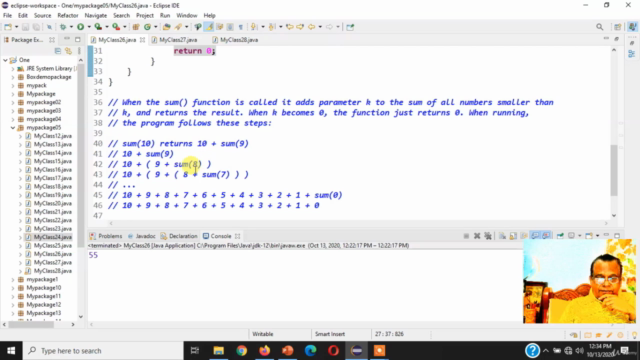This screenshot has width=640, height=360.
Task: Open the Refactor menu
Action: (x=68, y=16)
